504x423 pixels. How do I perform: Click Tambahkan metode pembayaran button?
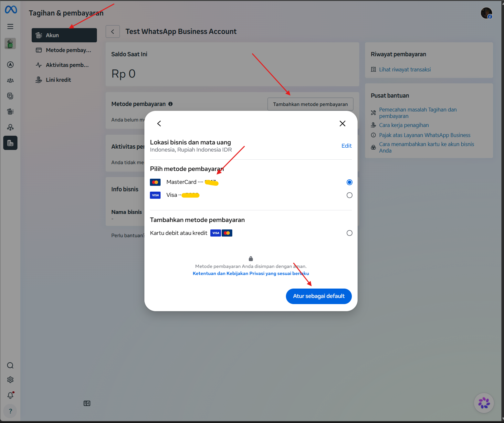click(310, 104)
